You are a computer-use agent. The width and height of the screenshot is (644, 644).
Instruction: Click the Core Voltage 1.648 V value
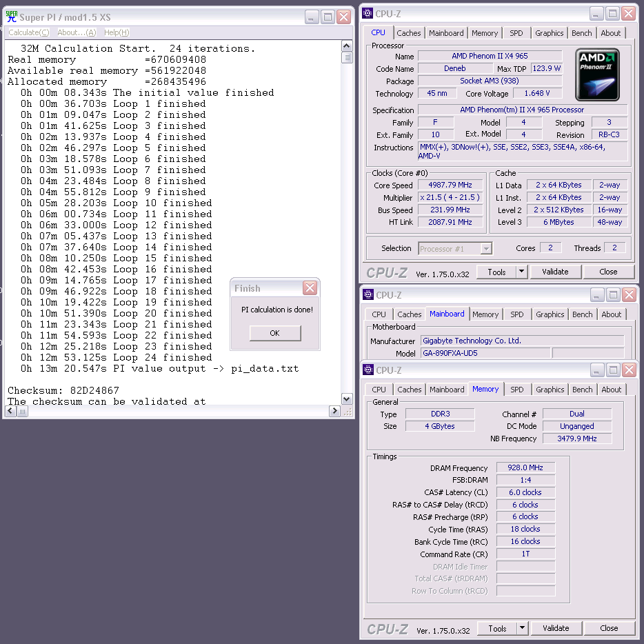537,93
